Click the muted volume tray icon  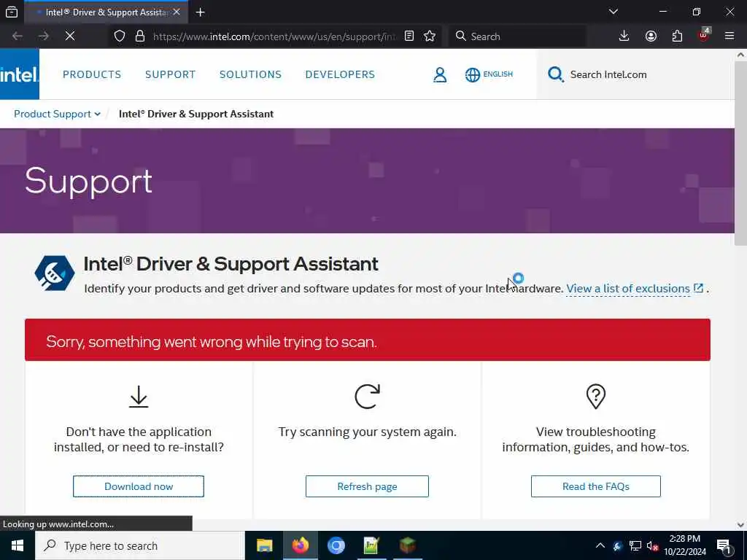tap(652, 546)
